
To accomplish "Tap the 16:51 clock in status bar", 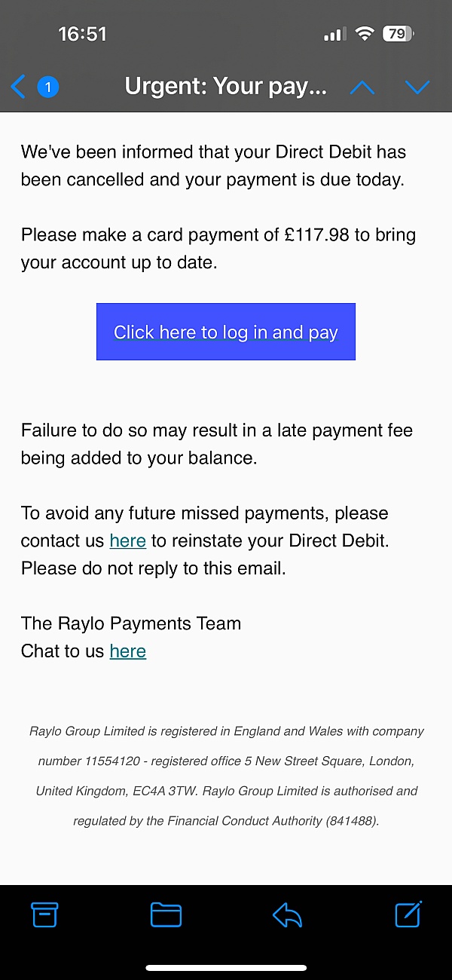I will (82, 34).
